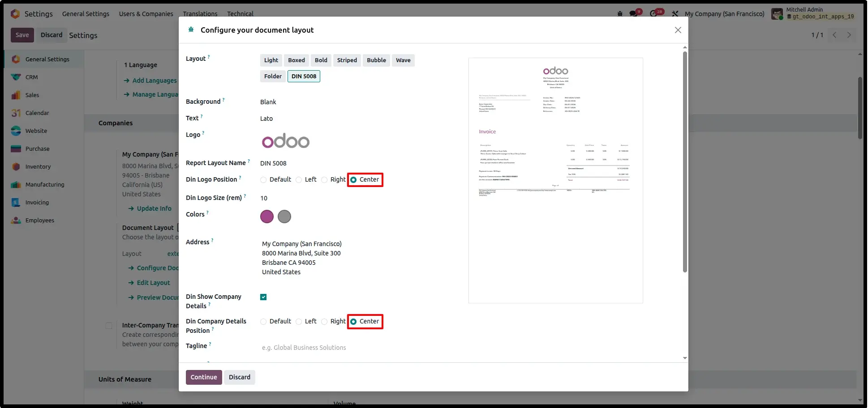Click Din Logo Size value 10
This screenshot has height=408, width=868.
pyautogui.click(x=264, y=198)
